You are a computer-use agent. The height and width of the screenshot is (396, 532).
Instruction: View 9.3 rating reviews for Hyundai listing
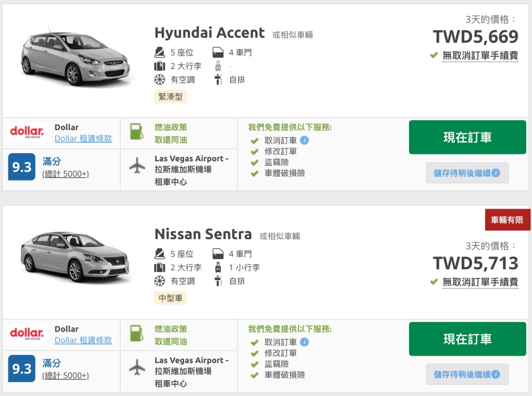click(22, 167)
